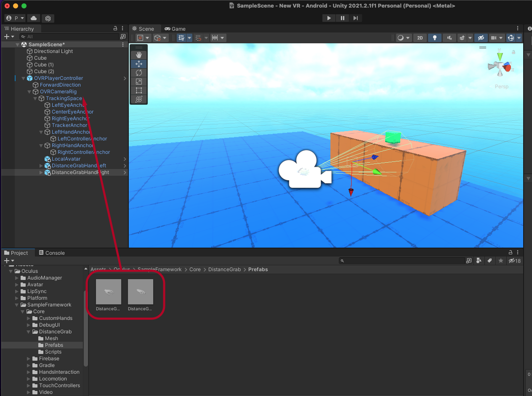Collapse TrackingSpace node
Image resolution: width=532 pixels, height=396 pixels.
pos(35,98)
